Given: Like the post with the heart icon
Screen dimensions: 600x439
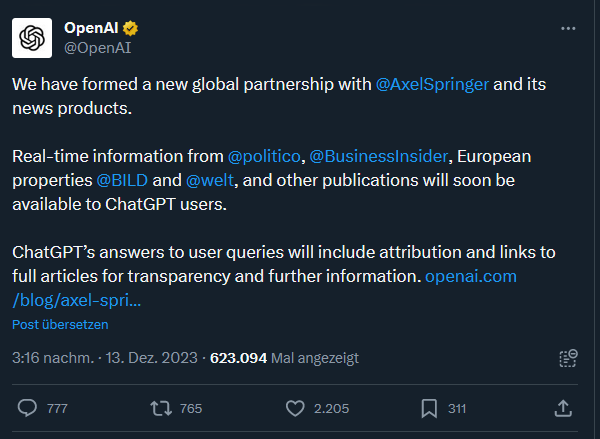Looking at the screenshot, I should 295,408.
